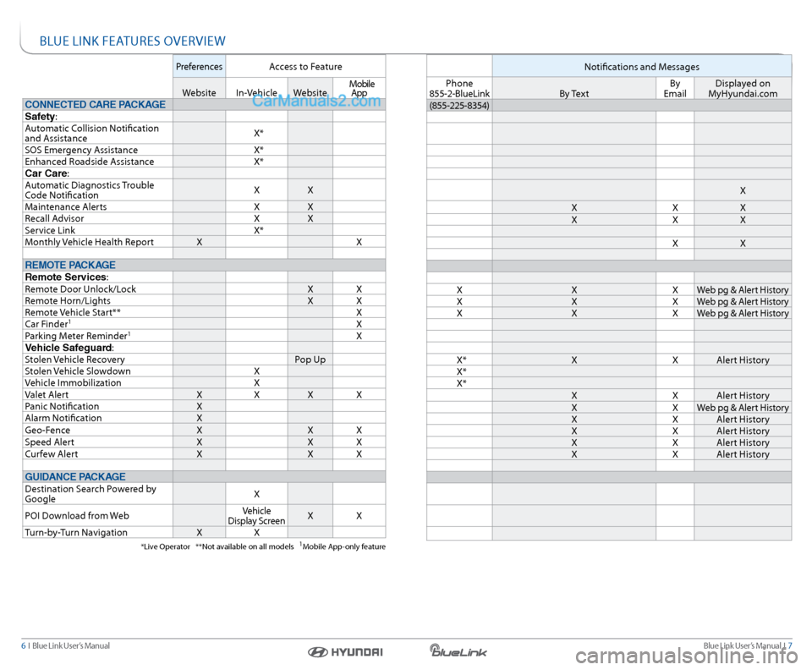This screenshot has width=812, height=670.
Task: Click the 'Remote Services:' subheading
Action: [67, 277]
